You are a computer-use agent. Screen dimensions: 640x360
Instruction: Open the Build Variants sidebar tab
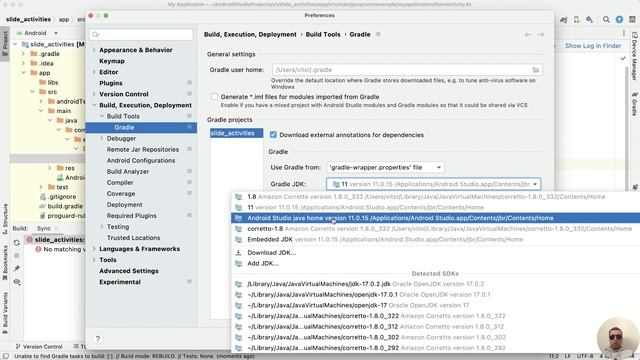(5, 313)
